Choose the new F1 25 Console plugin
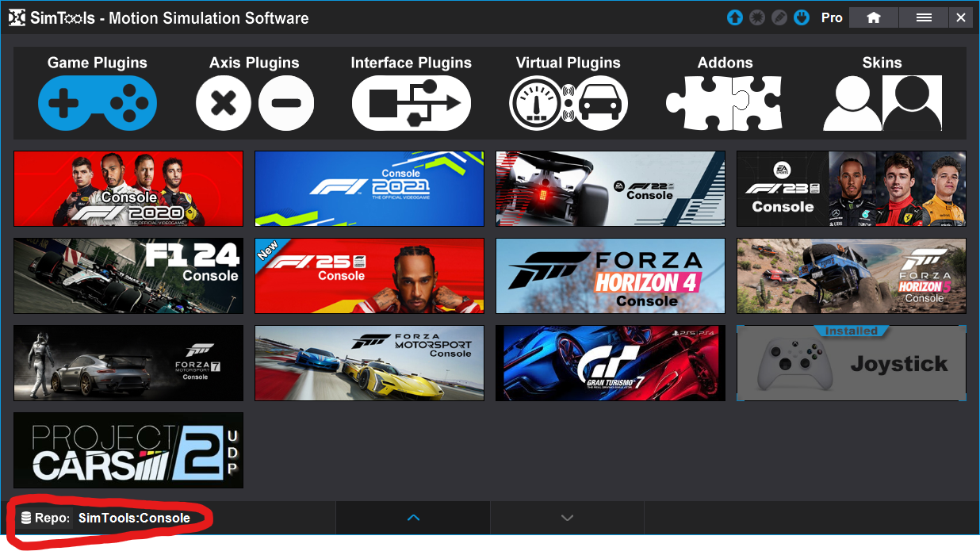The height and width of the screenshot is (551, 980). (369, 276)
